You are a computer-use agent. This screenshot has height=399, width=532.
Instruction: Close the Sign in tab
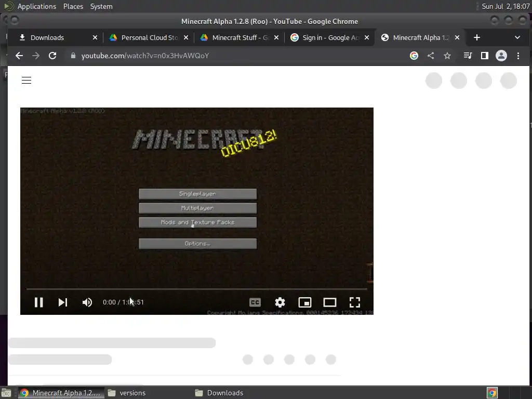pyautogui.click(x=367, y=37)
